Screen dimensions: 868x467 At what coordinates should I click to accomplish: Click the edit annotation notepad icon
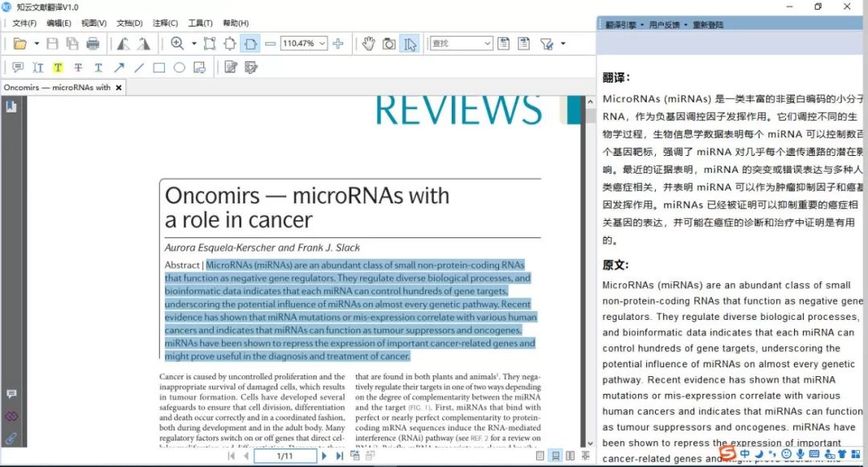[x=231, y=68]
